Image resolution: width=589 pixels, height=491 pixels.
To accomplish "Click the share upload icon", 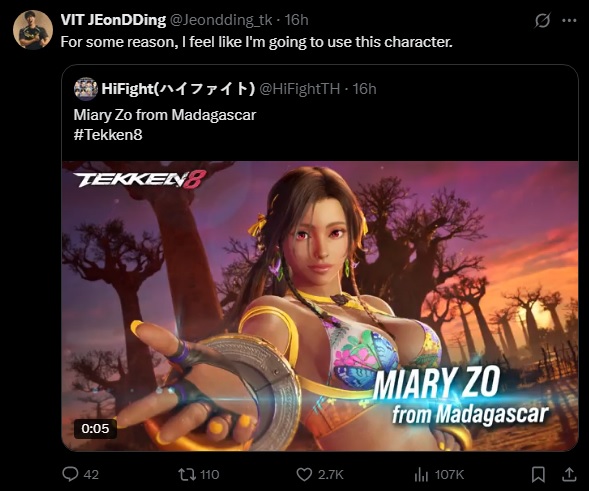I will (569, 474).
